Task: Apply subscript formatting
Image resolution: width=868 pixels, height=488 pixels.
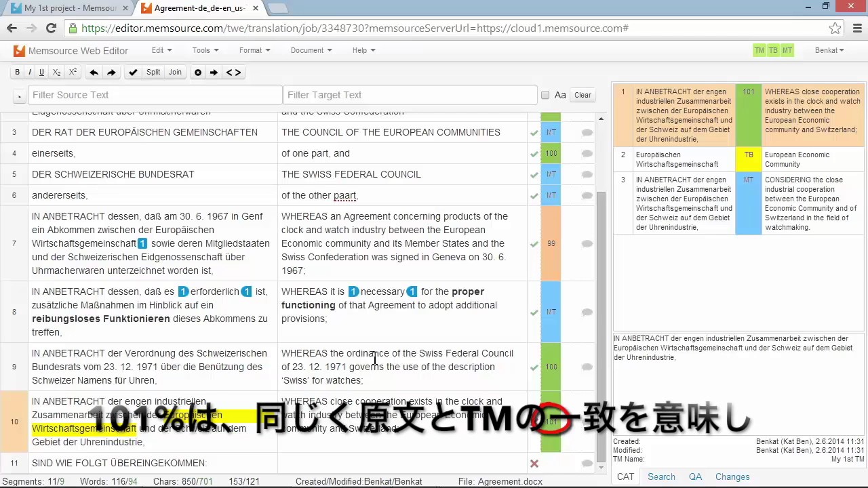Action: [x=57, y=73]
